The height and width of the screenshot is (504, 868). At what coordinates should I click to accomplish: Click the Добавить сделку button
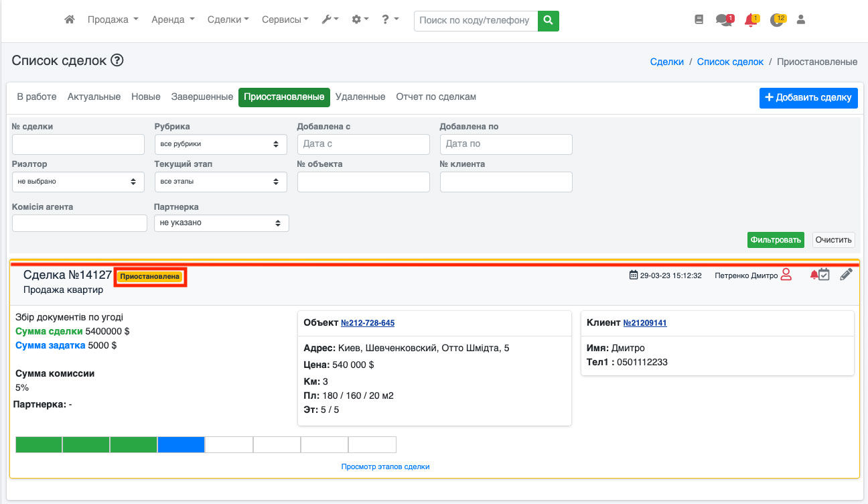point(808,97)
